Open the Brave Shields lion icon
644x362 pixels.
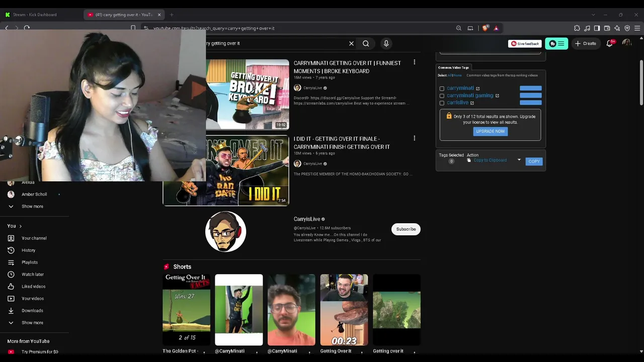click(485, 28)
